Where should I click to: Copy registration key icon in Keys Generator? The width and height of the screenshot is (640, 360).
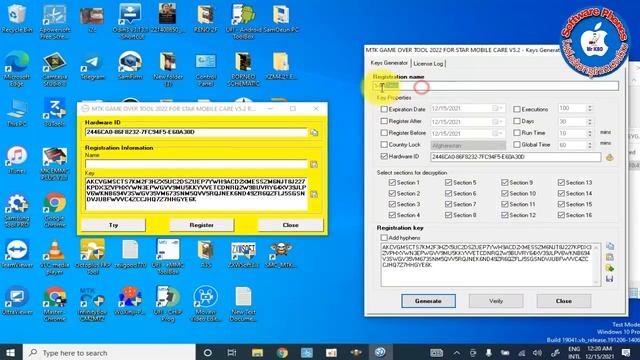click(x=609, y=246)
